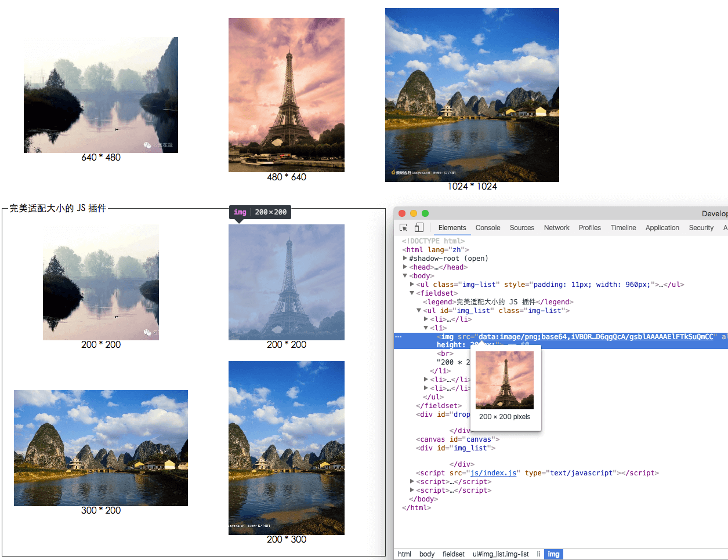Open the js/index.js script link
Image resolution: width=728 pixels, height=560 pixels.
pos(494,472)
